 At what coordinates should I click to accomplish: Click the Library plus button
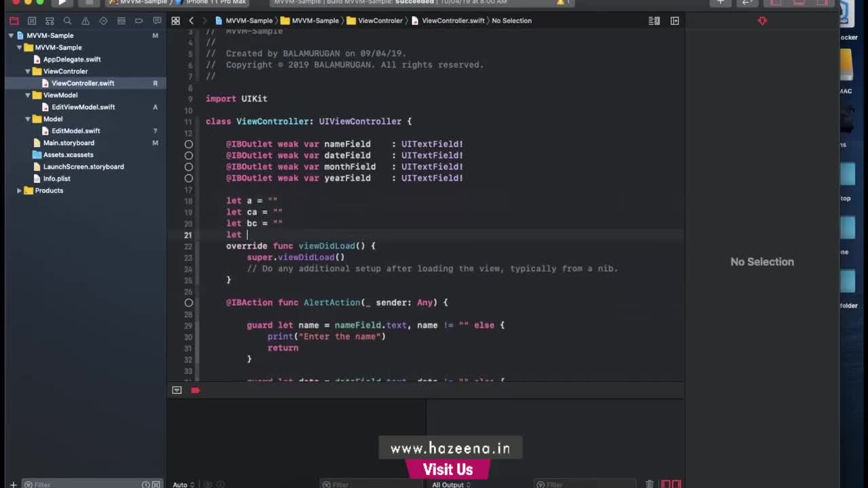(x=721, y=2)
